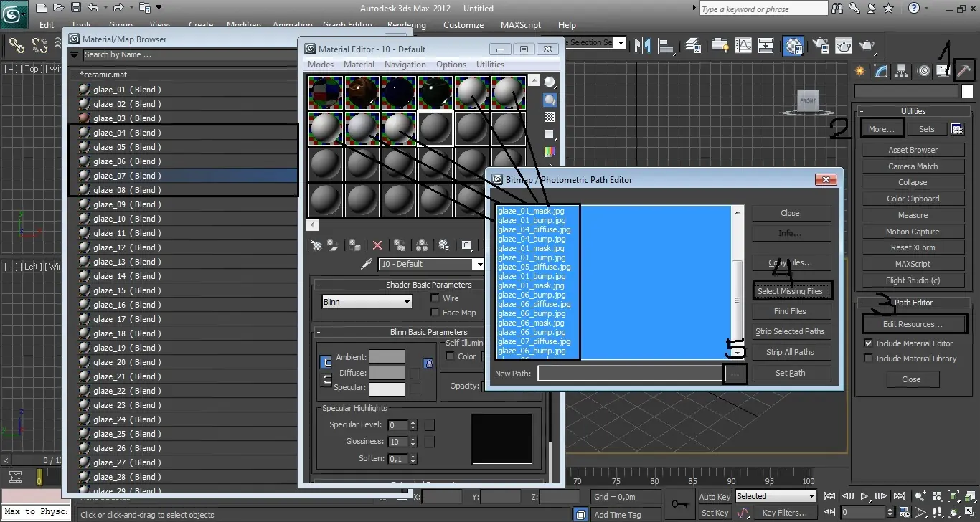Open the Selected key filter dropdown
The height and width of the screenshot is (522, 980).
tap(776, 496)
